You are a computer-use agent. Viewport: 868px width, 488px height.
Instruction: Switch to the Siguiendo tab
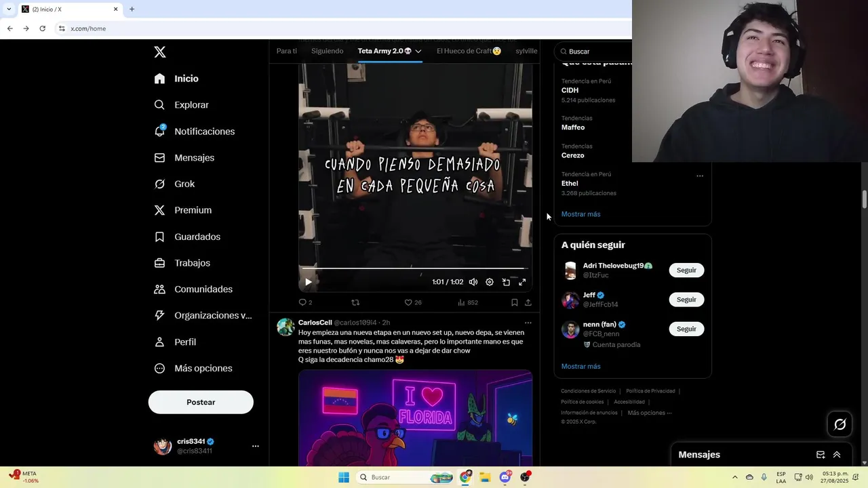click(x=327, y=51)
